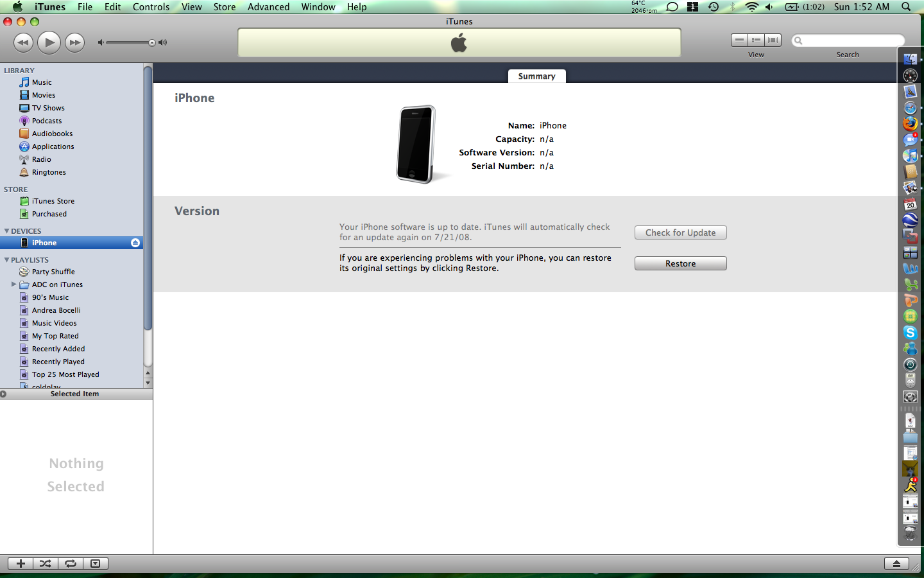Open Radio in the sidebar

tap(41, 159)
